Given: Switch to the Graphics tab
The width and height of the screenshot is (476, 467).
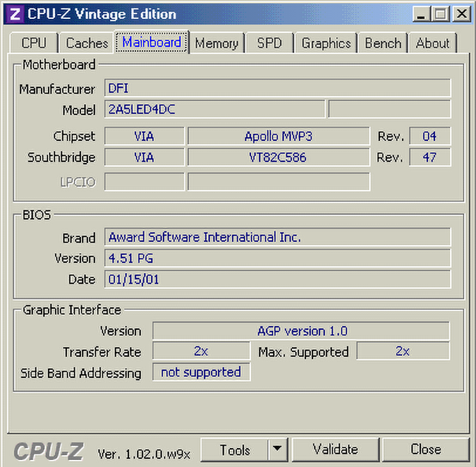Looking at the screenshot, I should 326,43.
